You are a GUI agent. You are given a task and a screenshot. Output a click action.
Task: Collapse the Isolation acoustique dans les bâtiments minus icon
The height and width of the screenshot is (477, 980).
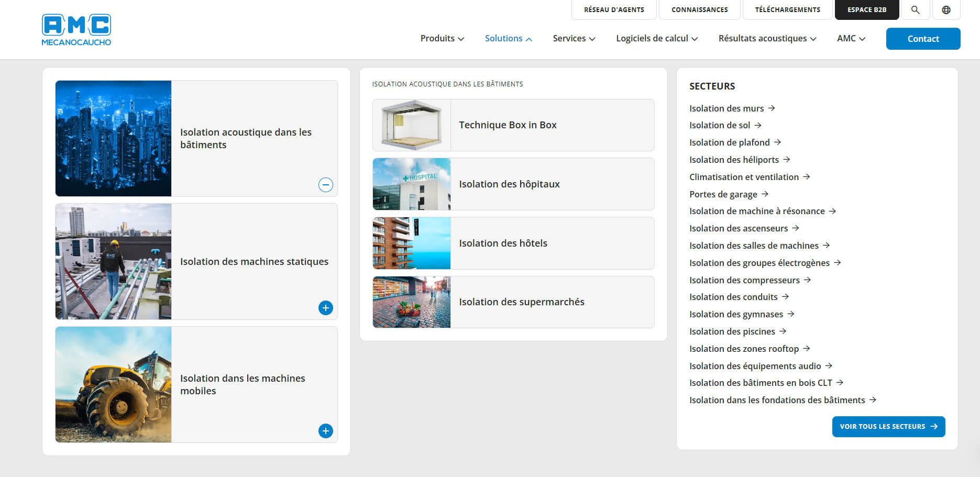(326, 185)
